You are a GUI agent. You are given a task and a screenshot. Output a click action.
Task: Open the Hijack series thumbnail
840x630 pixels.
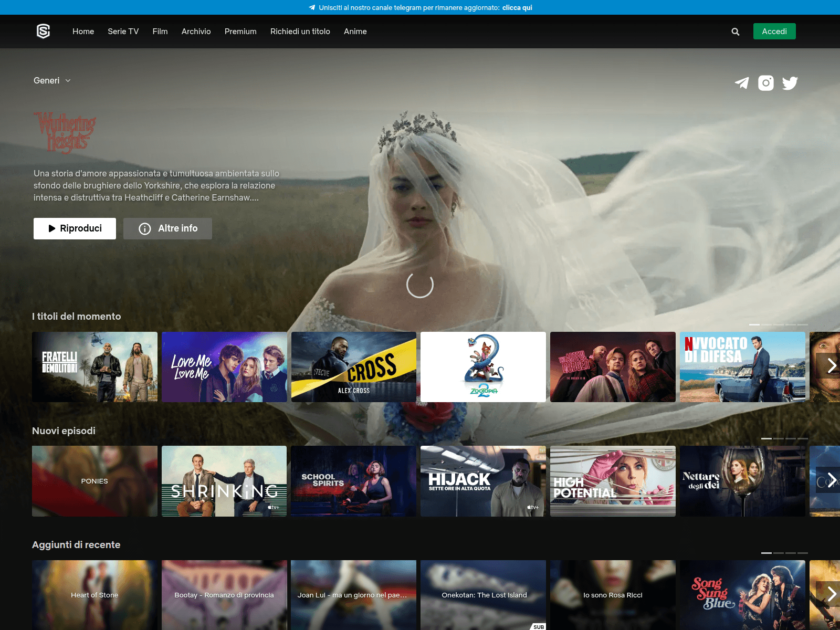pyautogui.click(x=483, y=481)
